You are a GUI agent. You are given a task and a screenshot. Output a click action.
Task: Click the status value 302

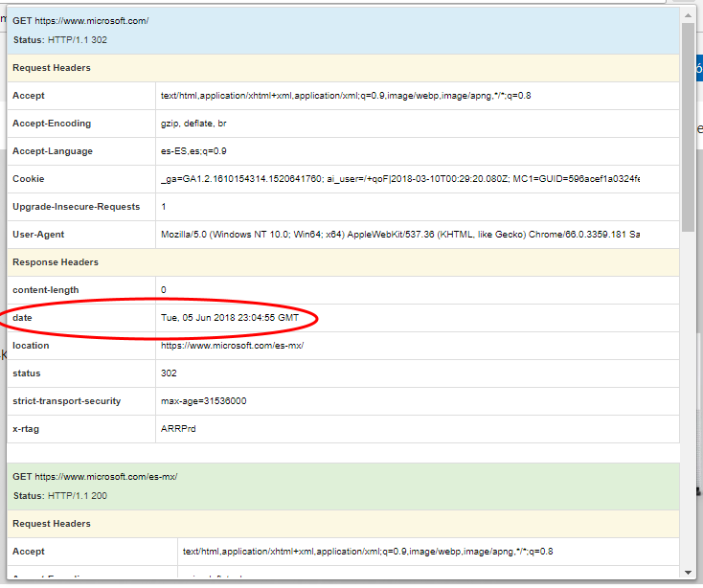pyautogui.click(x=169, y=373)
